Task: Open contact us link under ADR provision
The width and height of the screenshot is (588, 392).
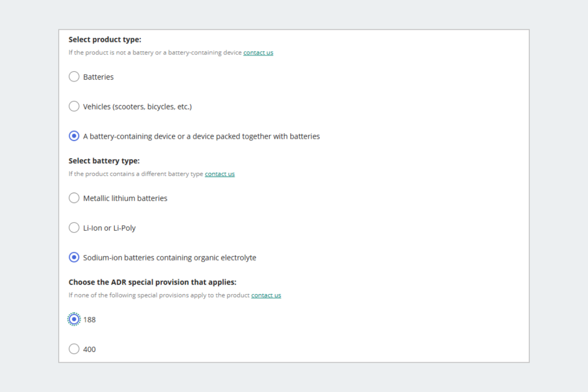Action: point(266,296)
